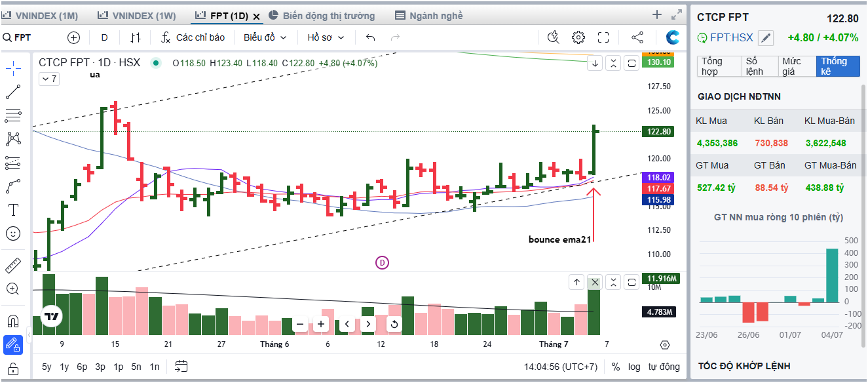Select the text annotation tool
This screenshot has width=868, height=383.
13,210
